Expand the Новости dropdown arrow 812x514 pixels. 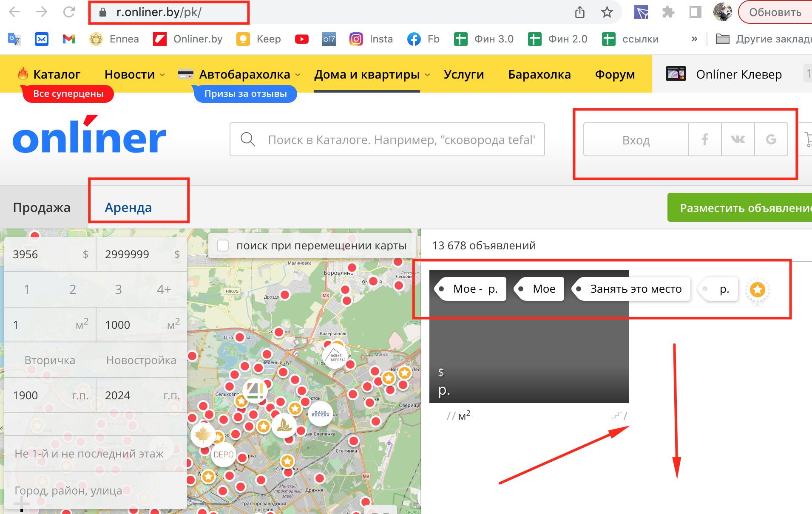point(162,75)
